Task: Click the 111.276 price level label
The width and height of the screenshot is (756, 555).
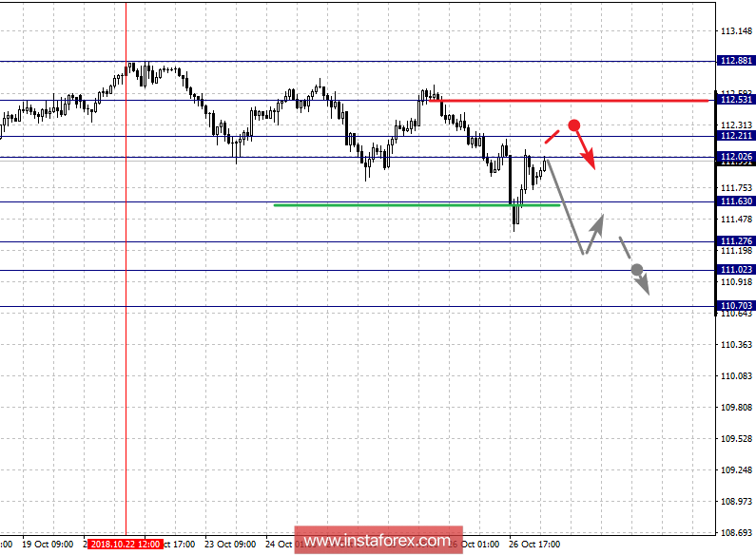Action: click(x=736, y=241)
